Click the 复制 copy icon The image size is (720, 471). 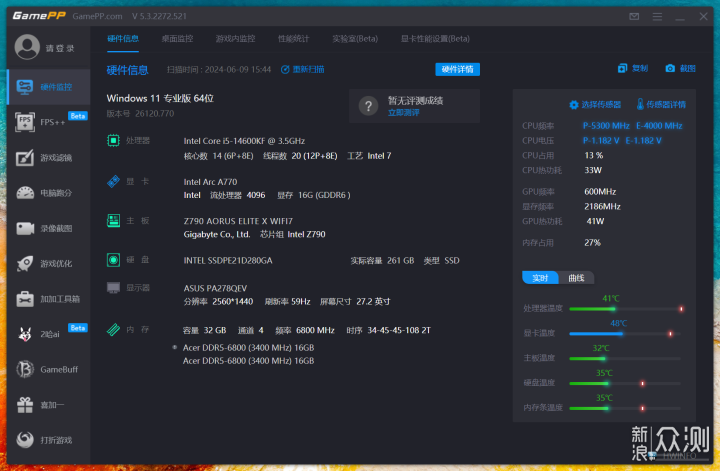click(x=622, y=68)
